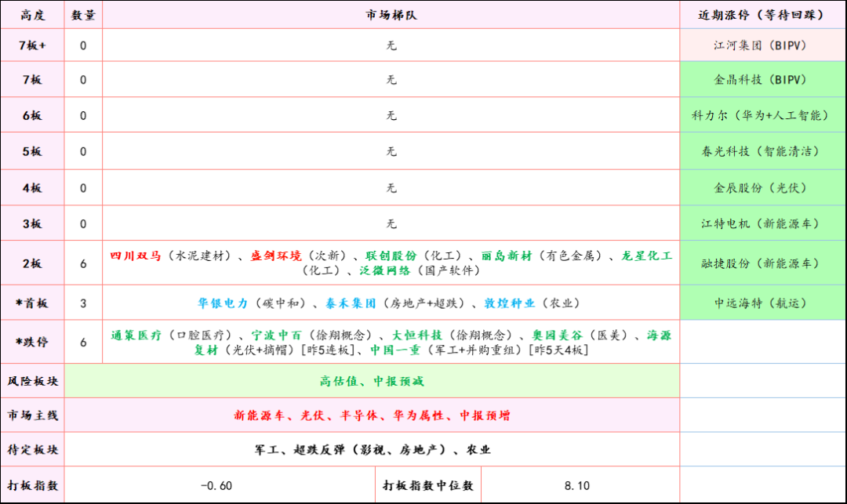Select the count "3" in the *首板 row

pos(83,303)
